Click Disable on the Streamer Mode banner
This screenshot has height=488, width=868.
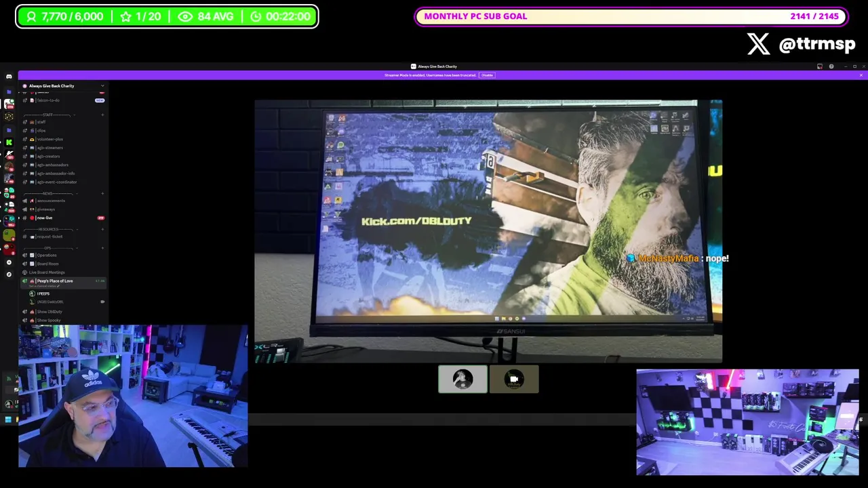click(487, 75)
